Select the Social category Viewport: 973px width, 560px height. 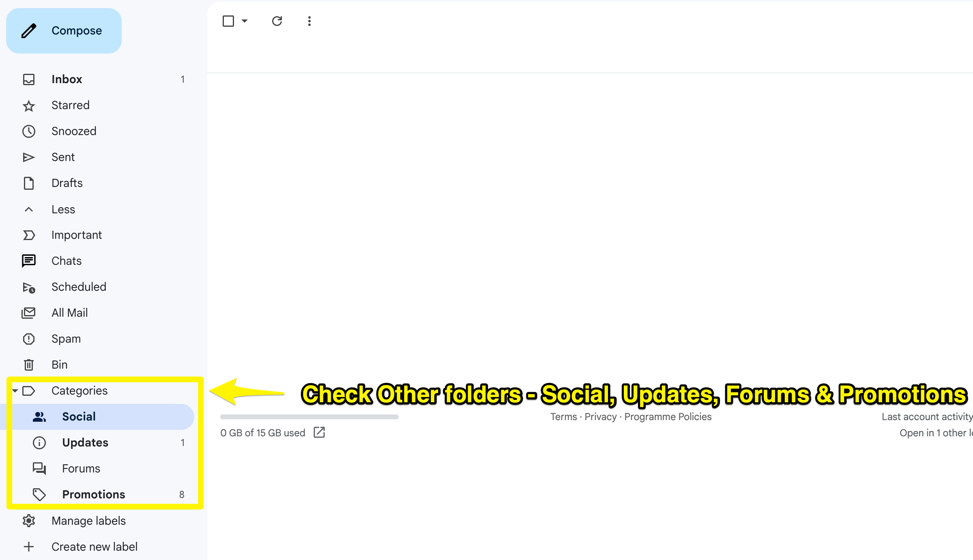97,416
